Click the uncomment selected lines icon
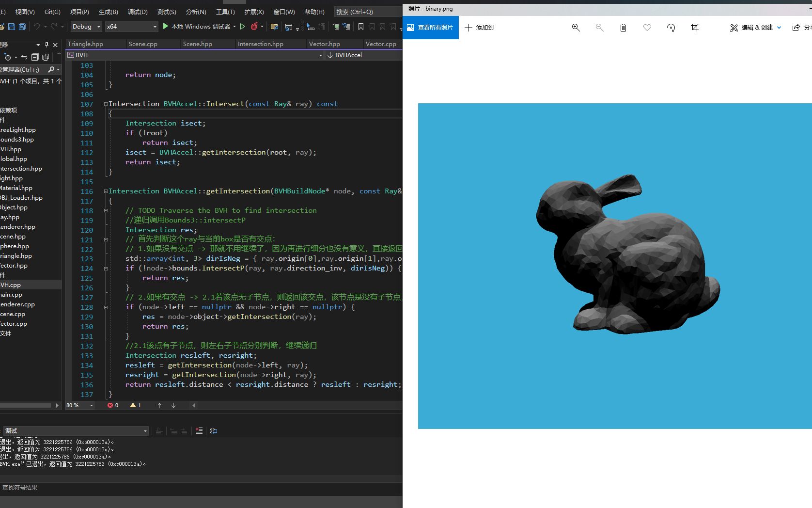The height and width of the screenshot is (508, 812). pyautogui.click(x=346, y=27)
